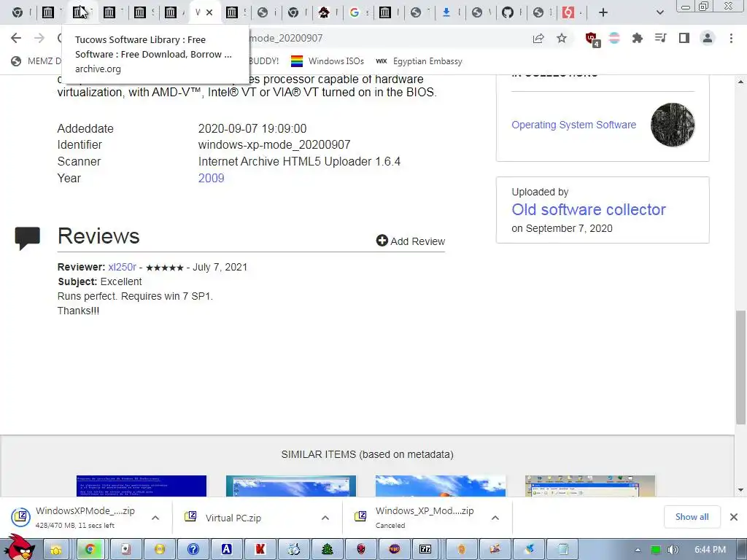Switch to the Google tab
Screen dimensions: 747x560
point(356,12)
